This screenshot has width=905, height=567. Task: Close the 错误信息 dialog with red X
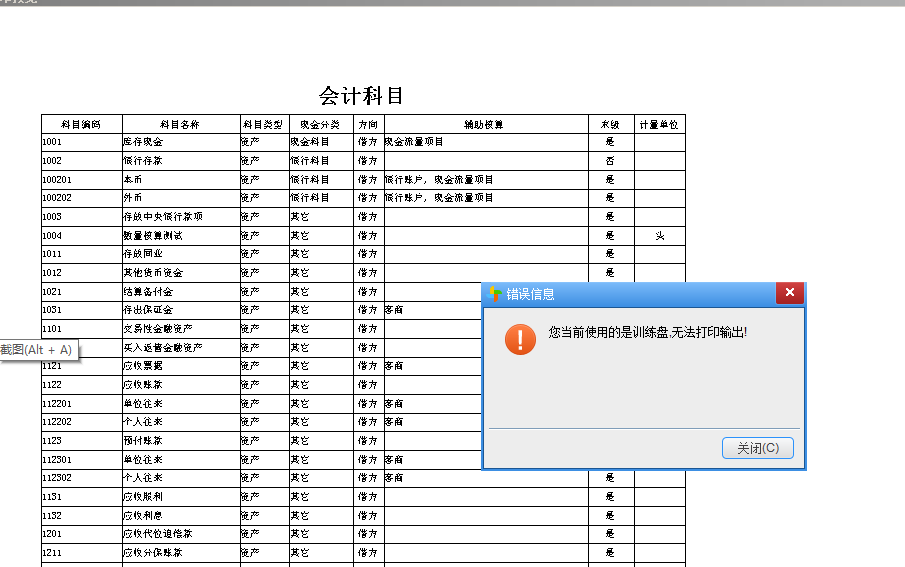coord(789,293)
